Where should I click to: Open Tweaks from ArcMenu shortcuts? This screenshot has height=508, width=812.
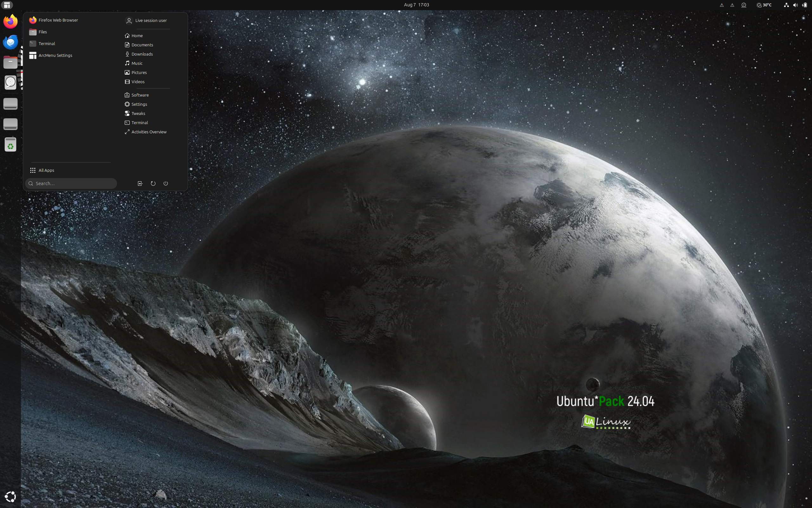(x=153, y=114)
